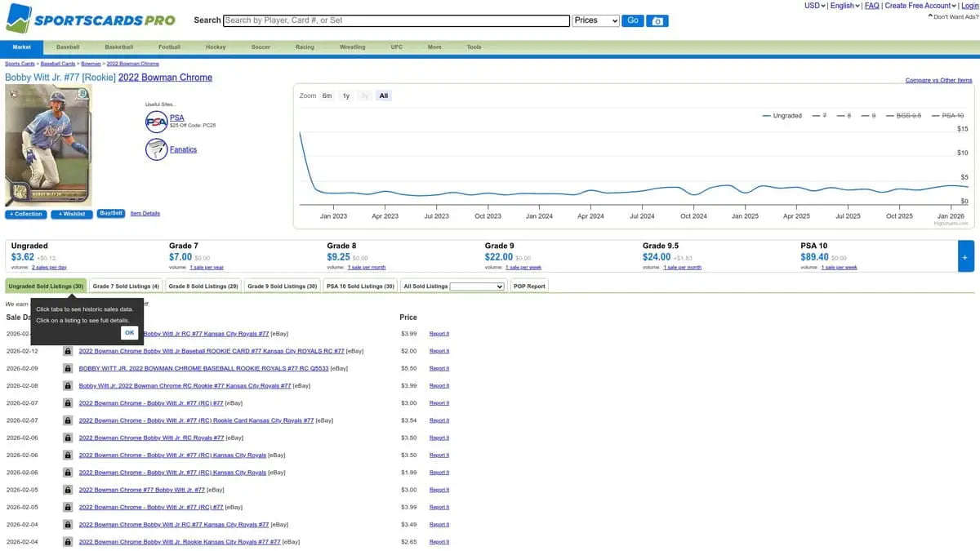Viewport: 980px width, 551px height.
Task: Set chart zoom to 1y
Action: 346,96
